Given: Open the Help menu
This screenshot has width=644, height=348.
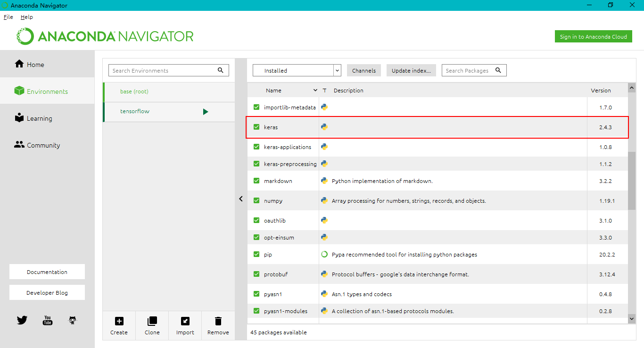Looking at the screenshot, I should (27, 17).
